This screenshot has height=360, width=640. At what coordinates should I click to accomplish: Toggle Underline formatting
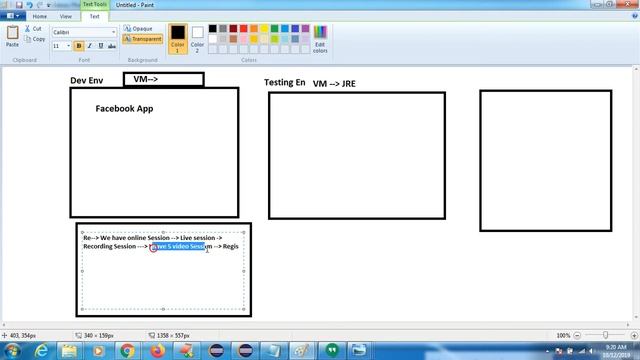pyautogui.click(x=101, y=46)
